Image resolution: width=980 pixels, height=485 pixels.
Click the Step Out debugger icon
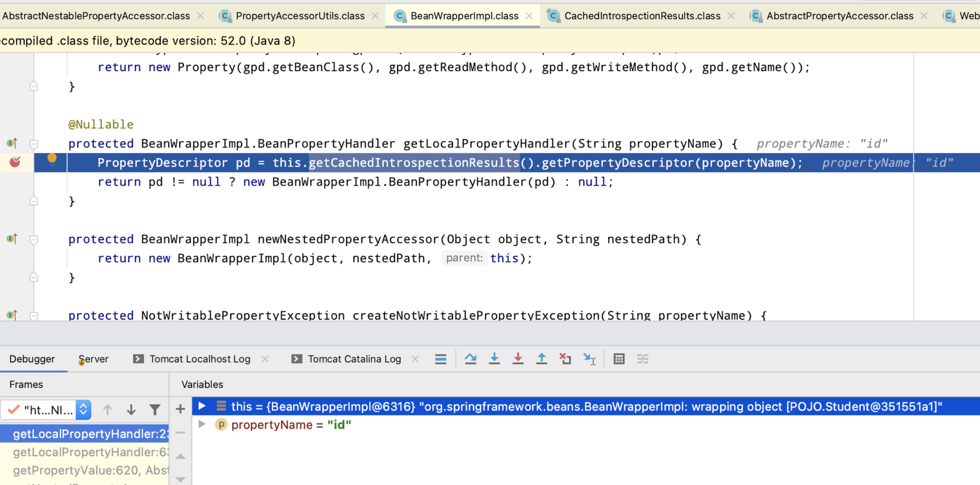click(541, 358)
